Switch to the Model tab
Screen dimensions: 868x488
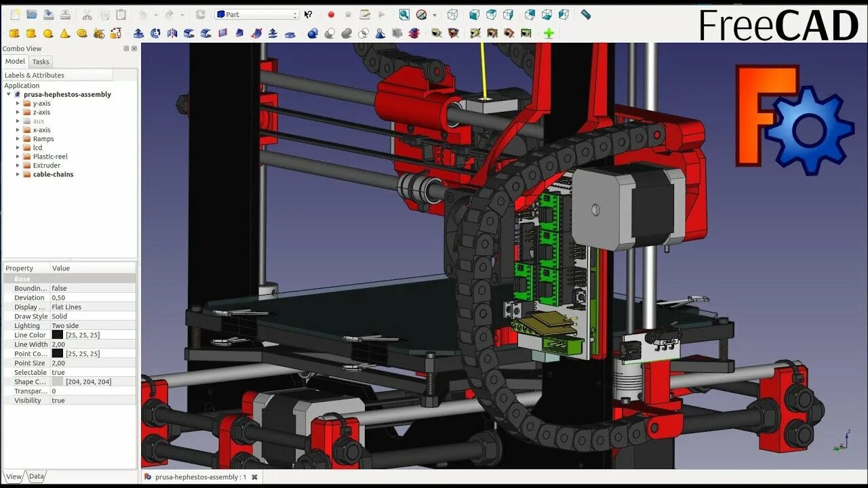point(15,62)
